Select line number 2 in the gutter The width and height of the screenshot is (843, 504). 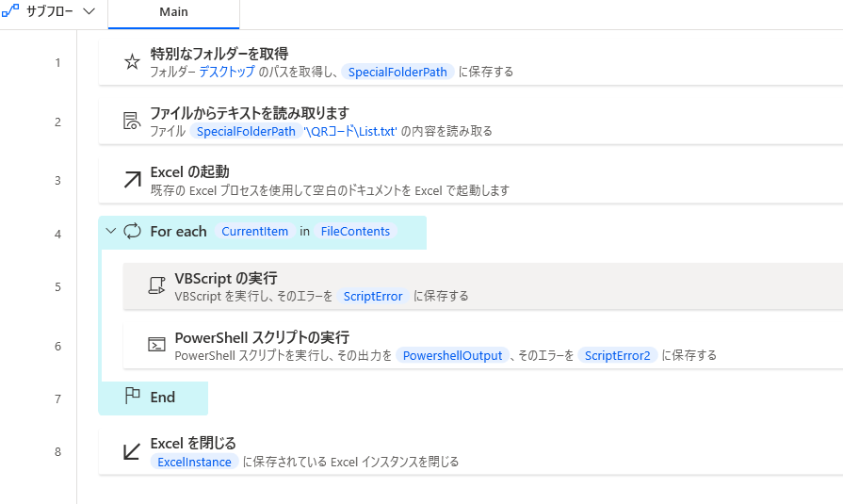pos(57,122)
